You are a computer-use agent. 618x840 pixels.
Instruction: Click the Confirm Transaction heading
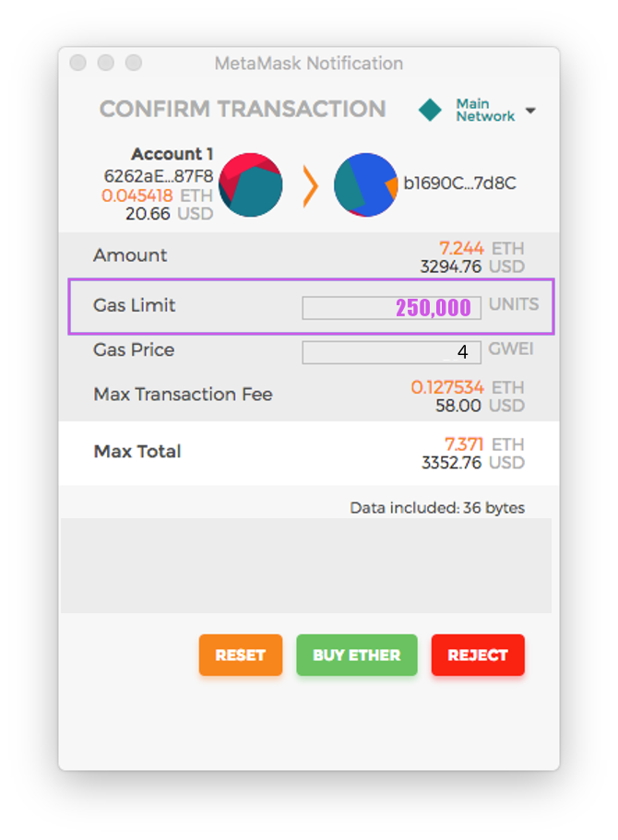click(242, 109)
